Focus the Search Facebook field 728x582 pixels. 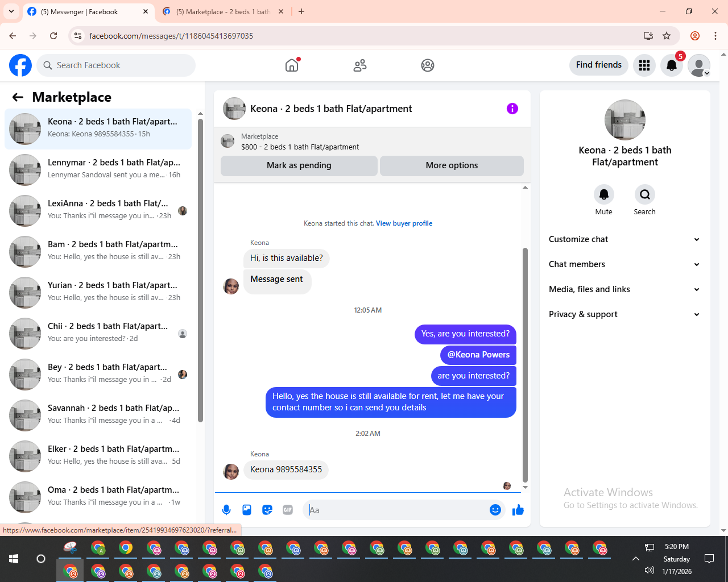click(x=116, y=65)
